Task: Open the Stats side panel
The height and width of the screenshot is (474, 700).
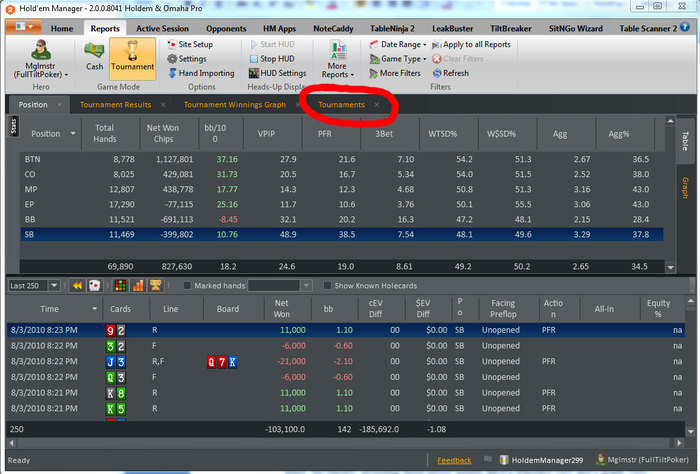Action: point(13,126)
